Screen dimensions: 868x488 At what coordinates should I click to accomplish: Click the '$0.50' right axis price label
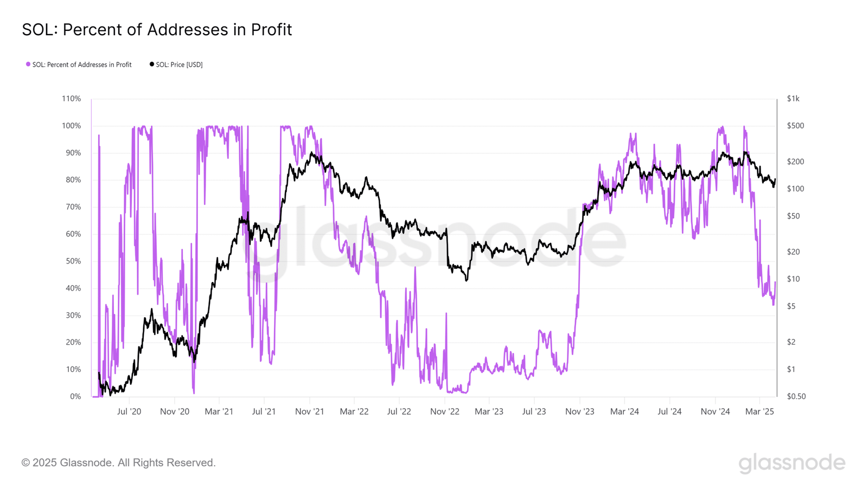pyautogui.click(x=796, y=396)
